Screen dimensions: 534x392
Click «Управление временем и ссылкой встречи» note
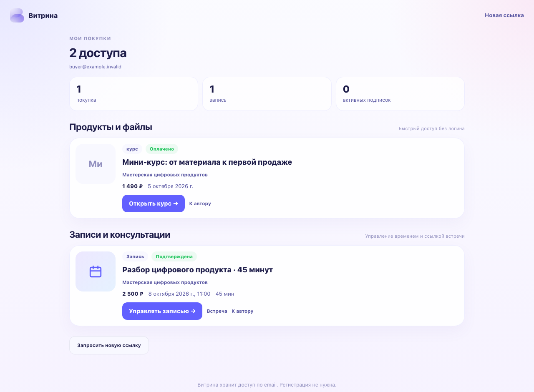pyautogui.click(x=415, y=236)
